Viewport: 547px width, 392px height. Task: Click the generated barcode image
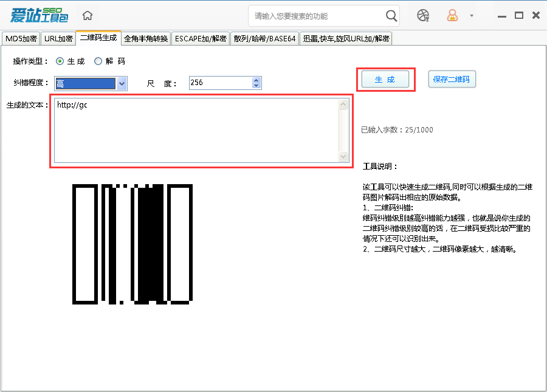(x=132, y=243)
